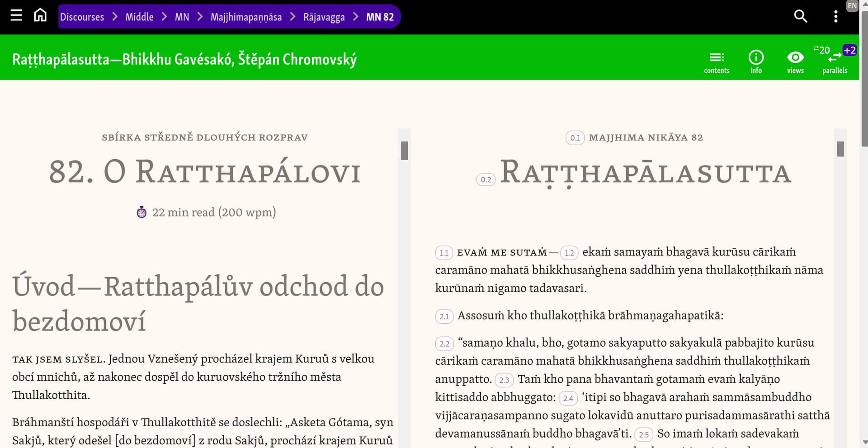Click the 'Úvod—Ratthapálův odchod do bezdomoví' heading
This screenshot has width=868, height=448.
[198, 303]
